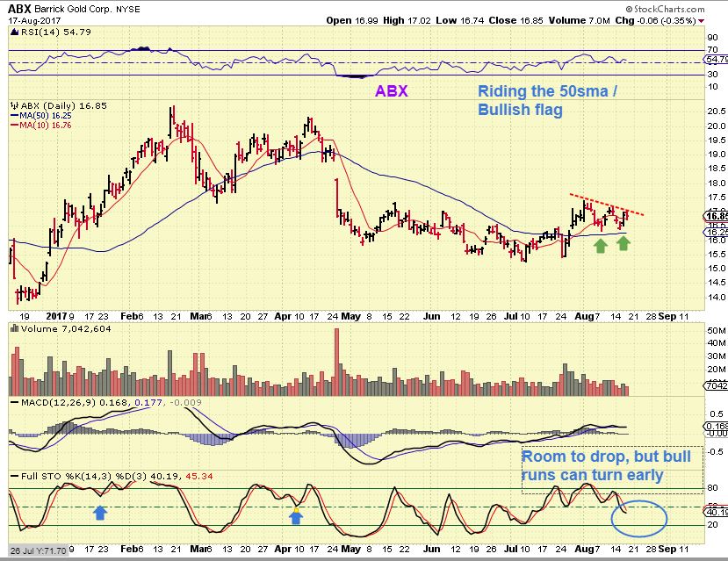Screen dimensions: 728x561
Task: Click the RSI(14) 54.79 indicator label
Action: coord(55,32)
